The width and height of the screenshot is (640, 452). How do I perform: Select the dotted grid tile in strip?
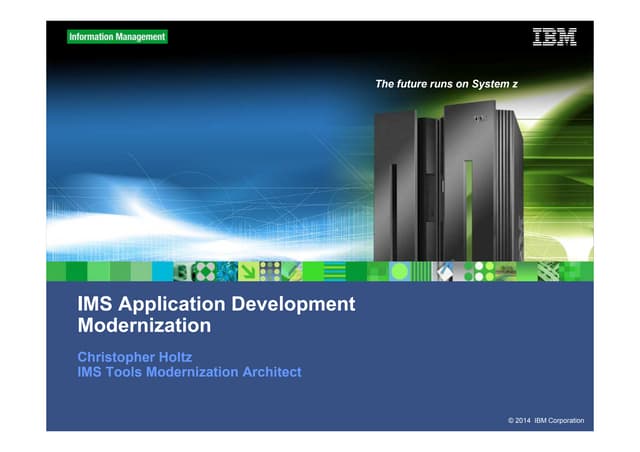coord(267,271)
